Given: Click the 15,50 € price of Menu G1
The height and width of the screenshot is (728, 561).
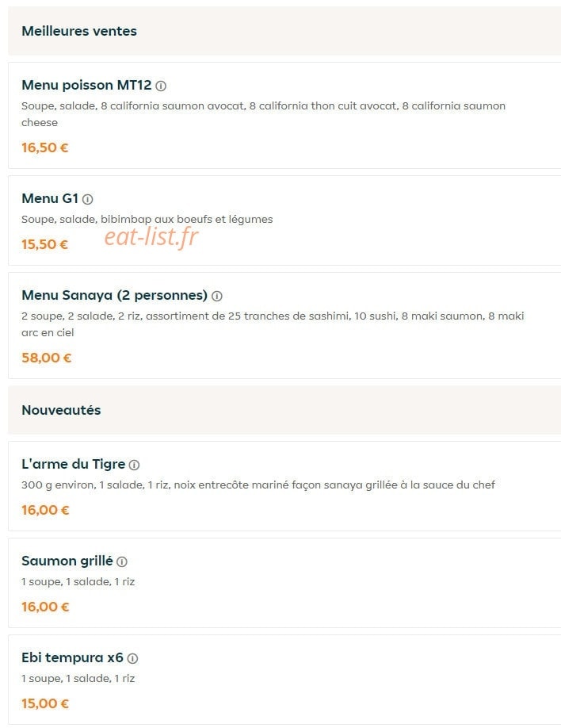Looking at the screenshot, I should (x=45, y=244).
